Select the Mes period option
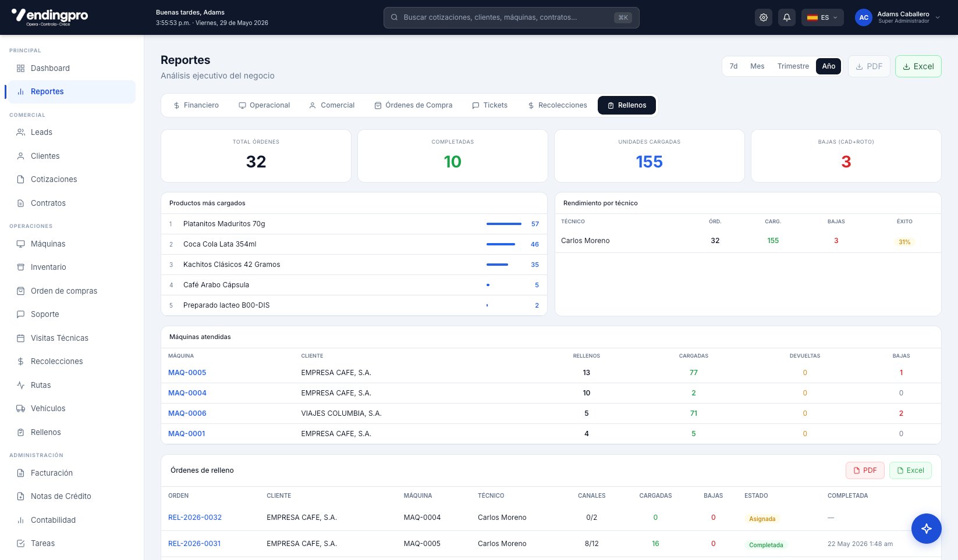The image size is (958, 560). point(757,66)
